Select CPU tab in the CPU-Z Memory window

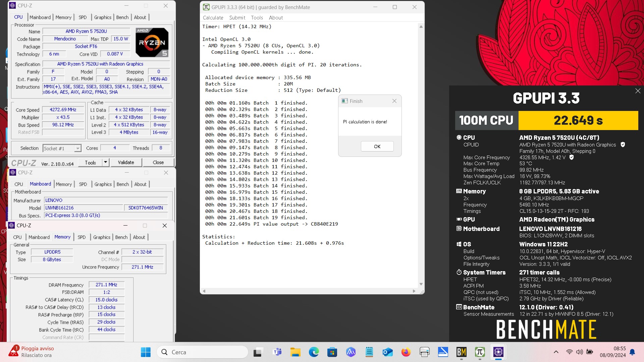pos(17,237)
